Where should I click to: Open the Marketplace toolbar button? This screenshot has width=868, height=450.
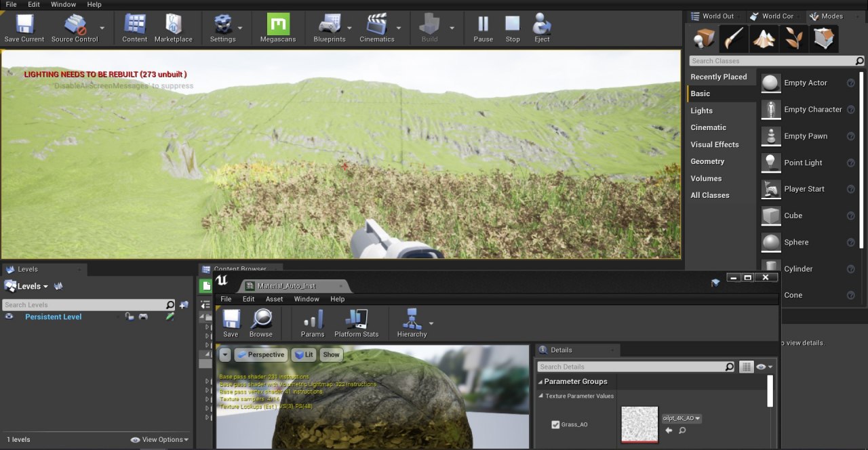(174, 28)
